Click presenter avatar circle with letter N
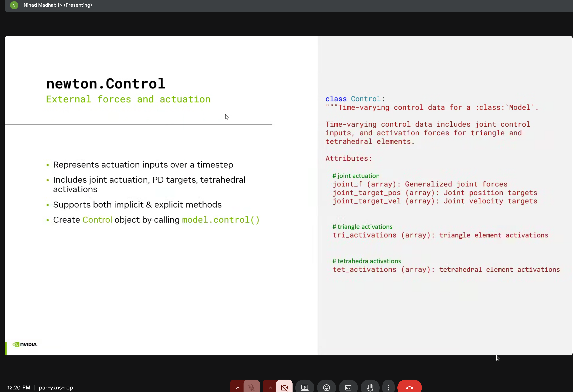The height and width of the screenshot is (392, 573). point(14,5)
